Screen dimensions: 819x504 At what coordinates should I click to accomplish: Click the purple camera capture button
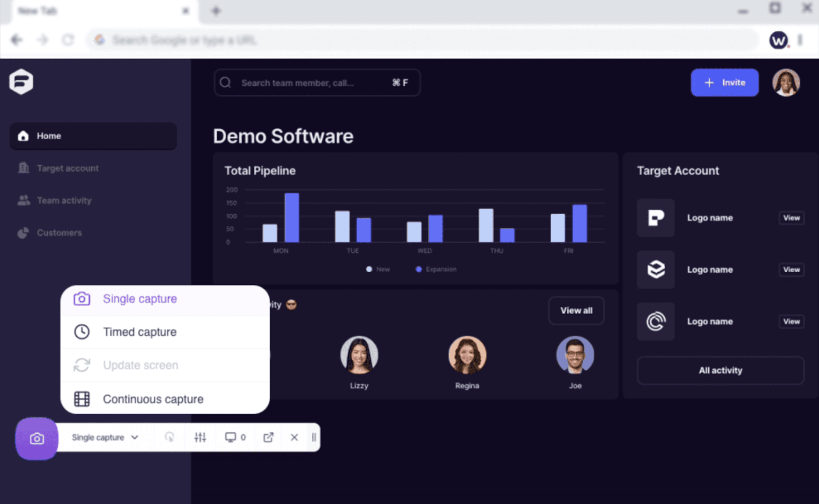[x=36, y=438]
